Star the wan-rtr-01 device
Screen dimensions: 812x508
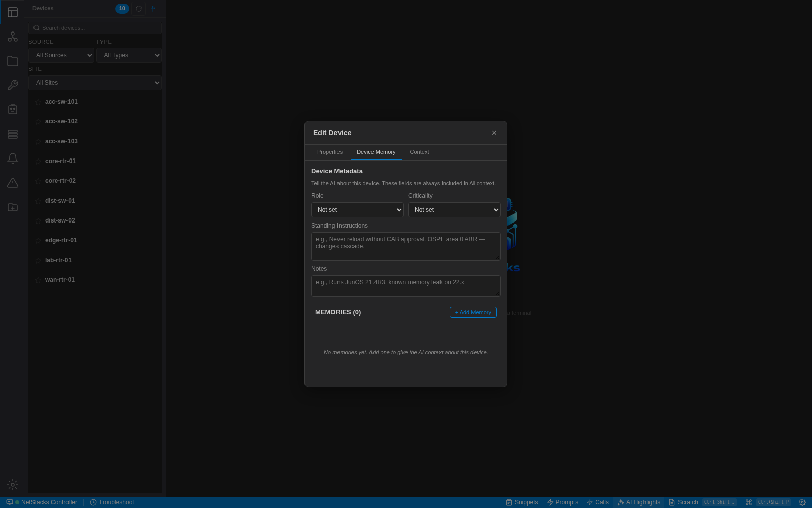pyautogui.click(x=38, y=280)
